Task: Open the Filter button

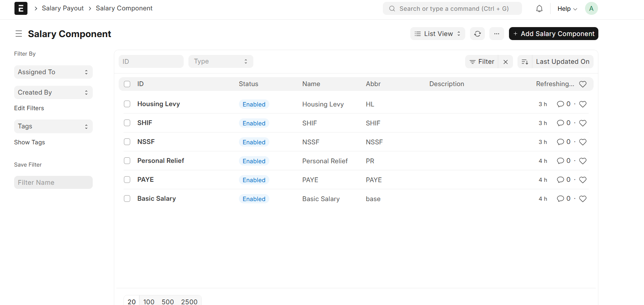Action: tap(482, 62)
